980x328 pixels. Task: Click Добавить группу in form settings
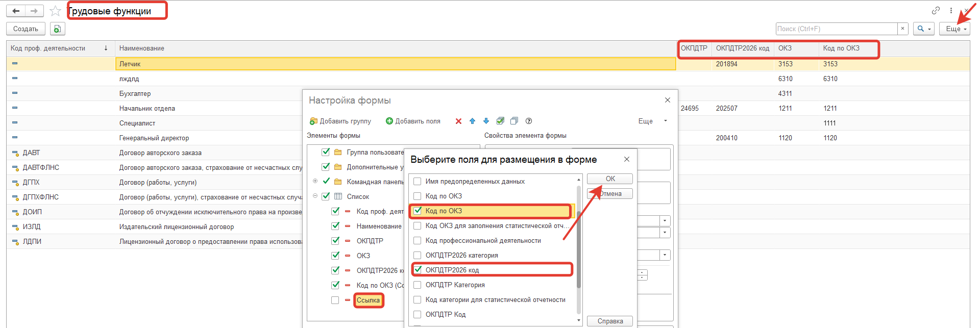click(x=340, y=121)
